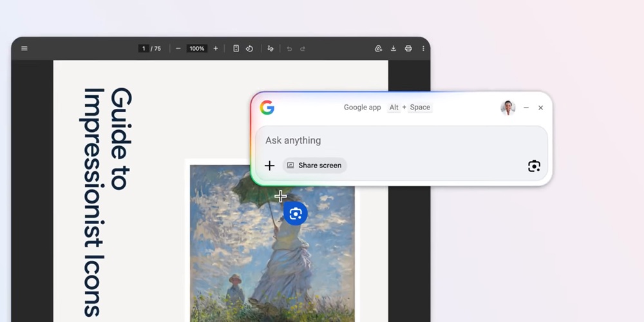This screenshot has width=644, height=322.
Task: Open the PDF viewer more actions menu
Action: (x=423, y=48)
